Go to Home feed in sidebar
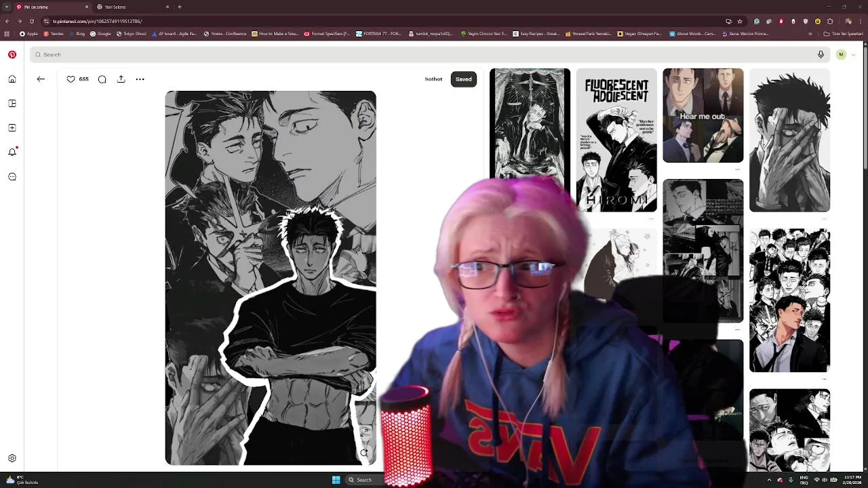Viewport: 868px width, 488px height. coord(12,79)
